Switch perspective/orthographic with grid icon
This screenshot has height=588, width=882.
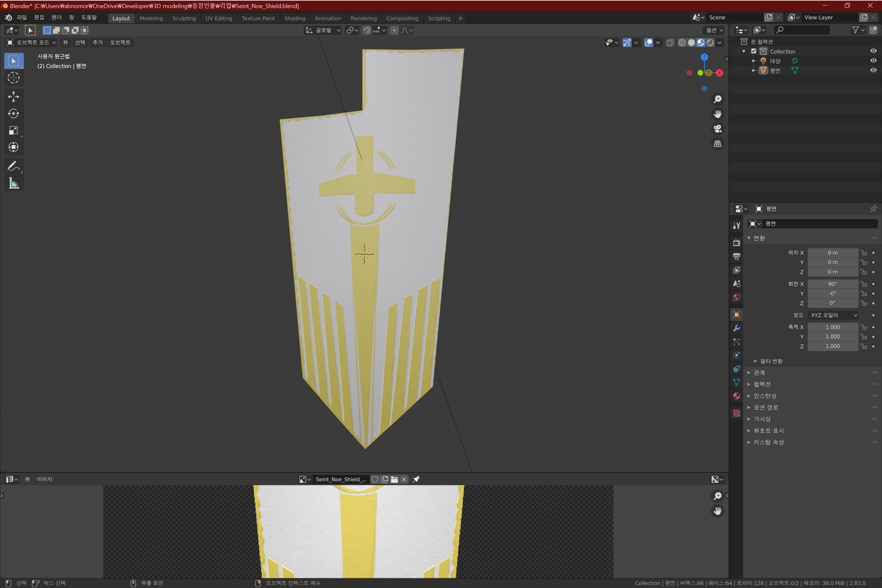pos(718,144)
